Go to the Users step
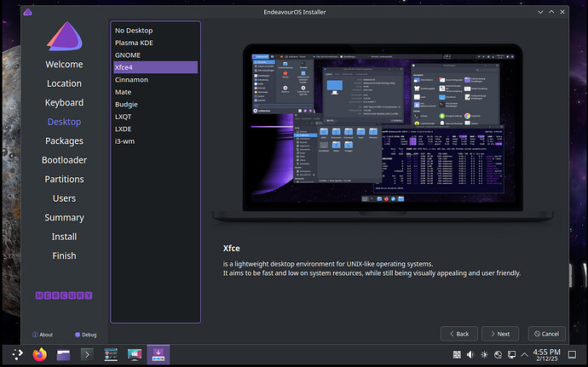The width and height of the screenshot is (588, 367). pos(64,198)
